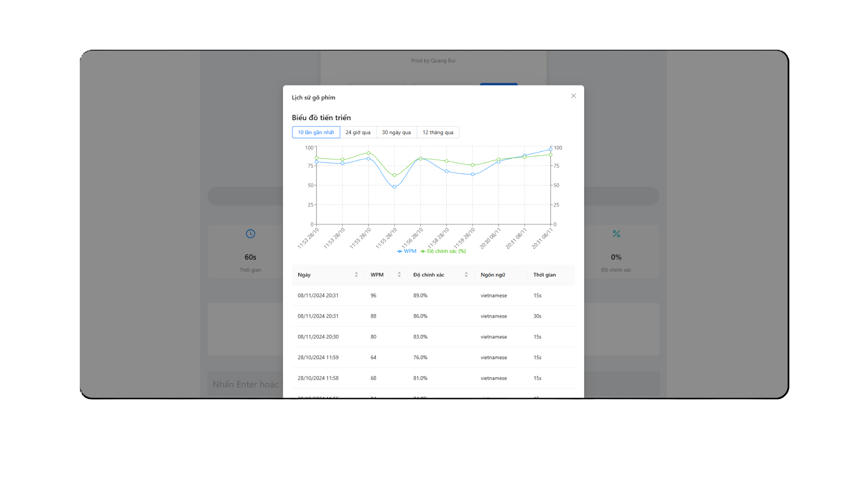Click the last blue WPM data point
The image size is (868, 488).
pos(551,150)
